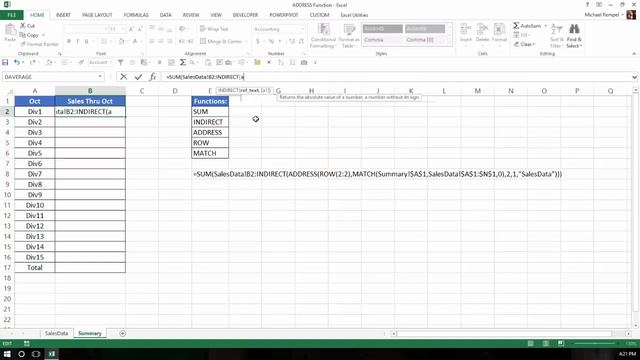The width and height of the screenshot is (640, 360).
Task: Open Format as Table
Action: (x=349, y=36)
